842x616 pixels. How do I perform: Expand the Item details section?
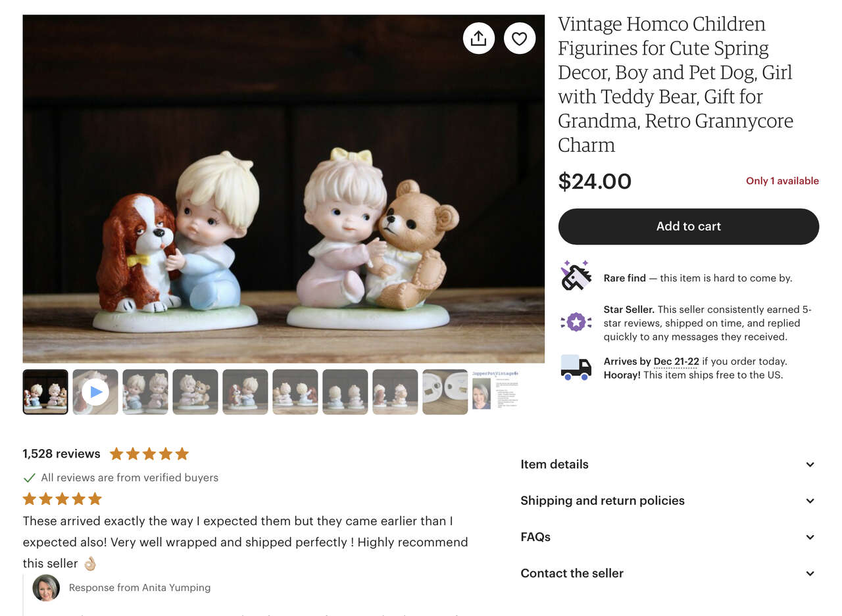tap(668, 464)
